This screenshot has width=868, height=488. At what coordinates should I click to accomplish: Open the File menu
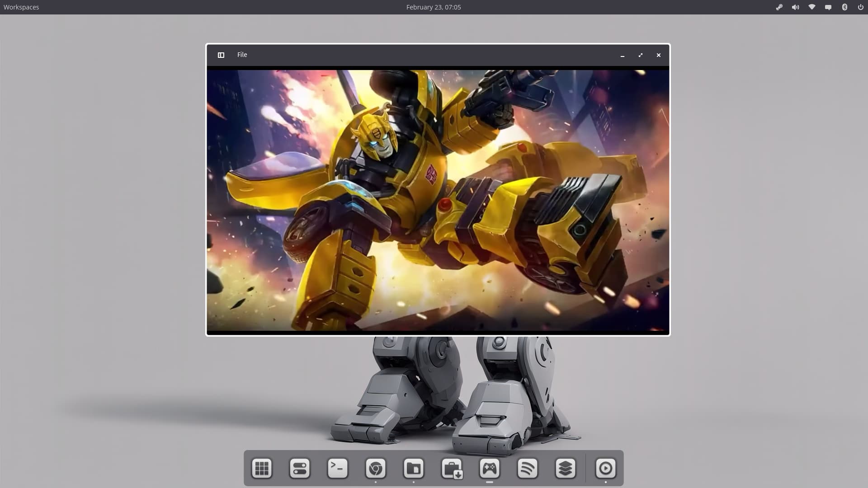pyautogui.click(x=242, y=55)
